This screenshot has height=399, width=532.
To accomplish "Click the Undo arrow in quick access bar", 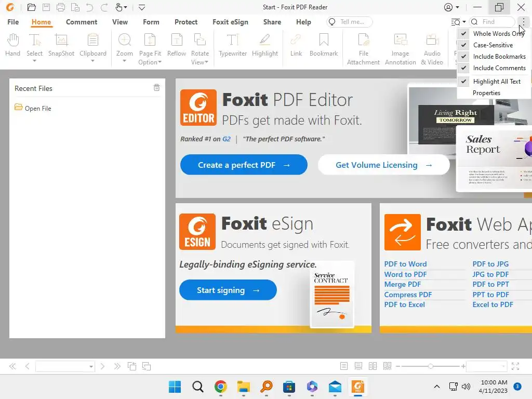I will tap(89, 7).
